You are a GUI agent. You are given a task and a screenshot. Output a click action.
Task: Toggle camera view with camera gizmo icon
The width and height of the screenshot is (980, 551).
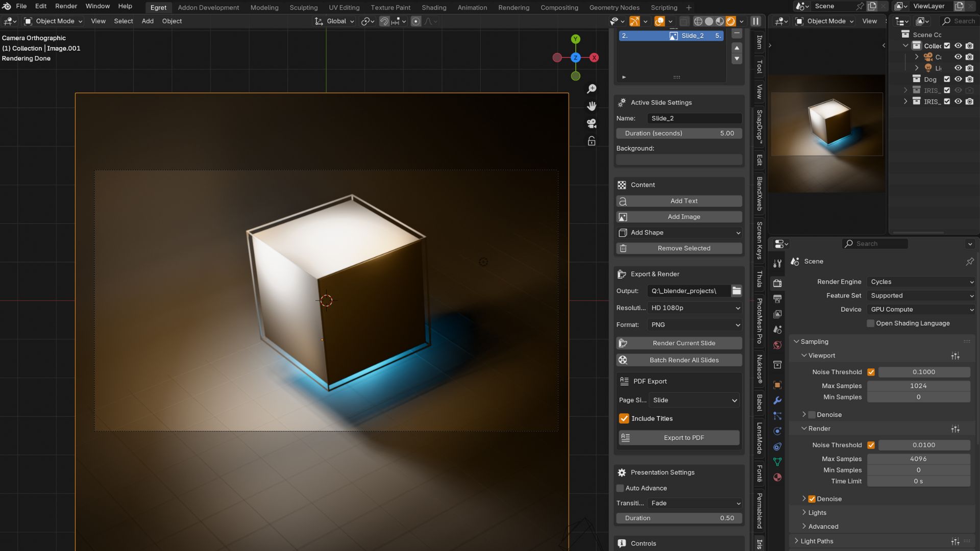click(592, 123)
